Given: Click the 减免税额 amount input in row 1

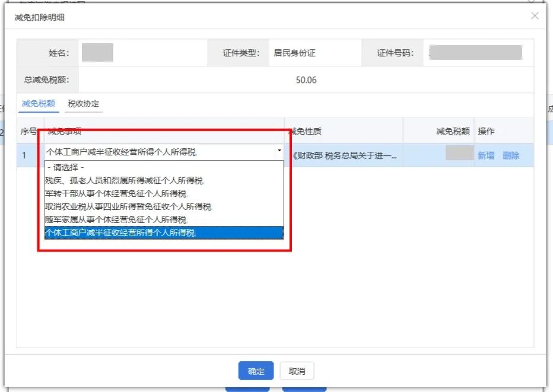Looking at the screenshot, I should [x=459, y=154].
